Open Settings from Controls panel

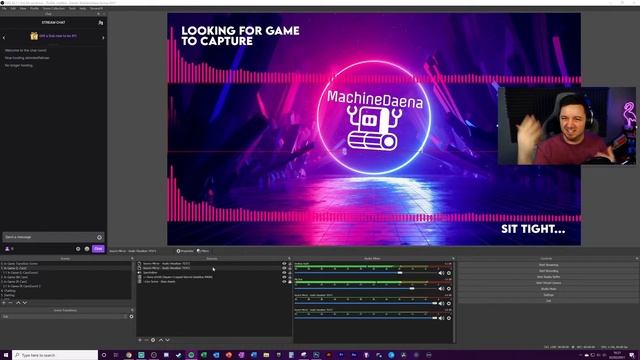pos(549,295)
